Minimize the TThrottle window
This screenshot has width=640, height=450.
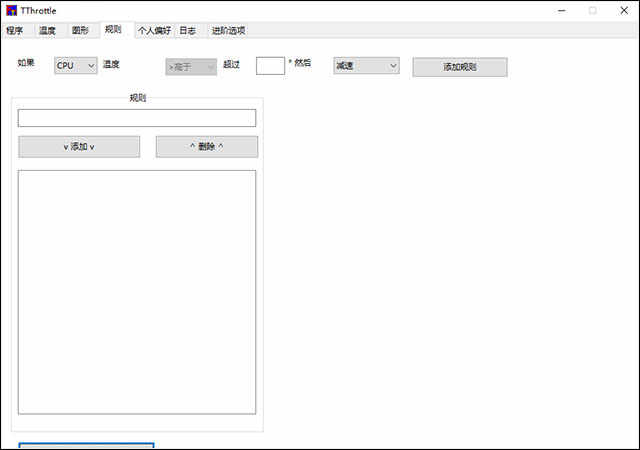click(x=562, y=11)
